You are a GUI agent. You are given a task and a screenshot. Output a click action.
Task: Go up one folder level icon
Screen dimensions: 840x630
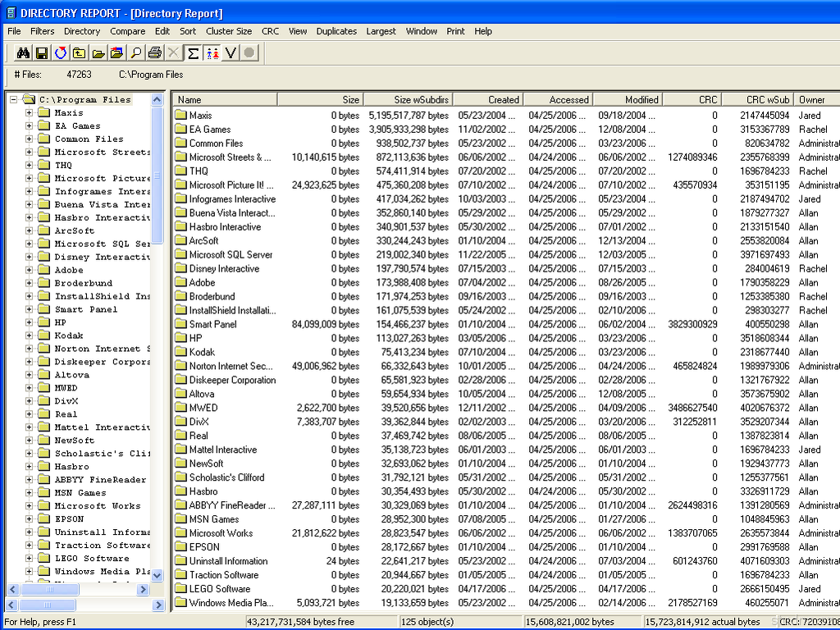tap(79, 53)
